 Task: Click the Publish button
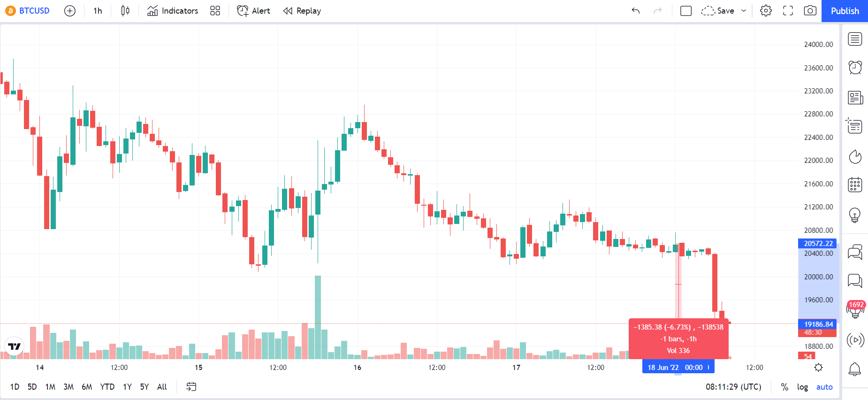(845, 11)
